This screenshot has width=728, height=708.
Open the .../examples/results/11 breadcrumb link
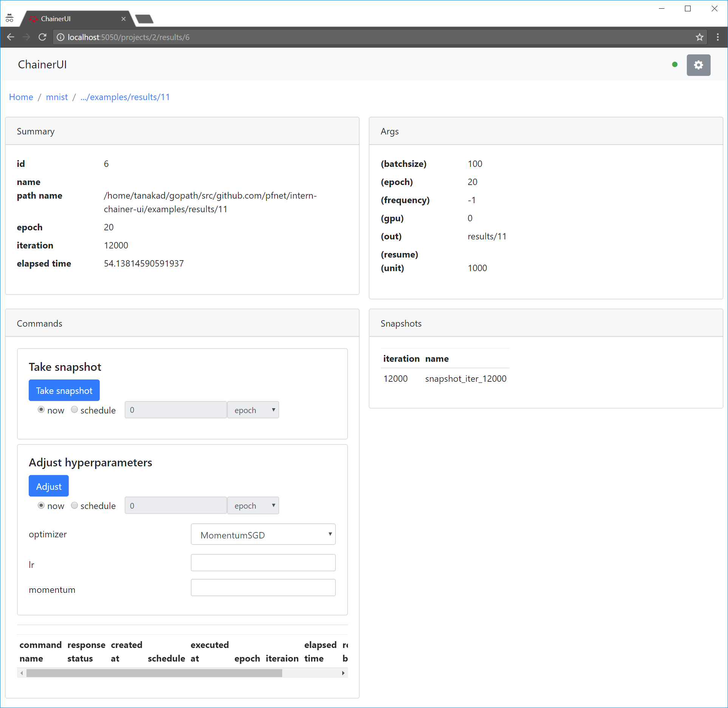[125, 97]
